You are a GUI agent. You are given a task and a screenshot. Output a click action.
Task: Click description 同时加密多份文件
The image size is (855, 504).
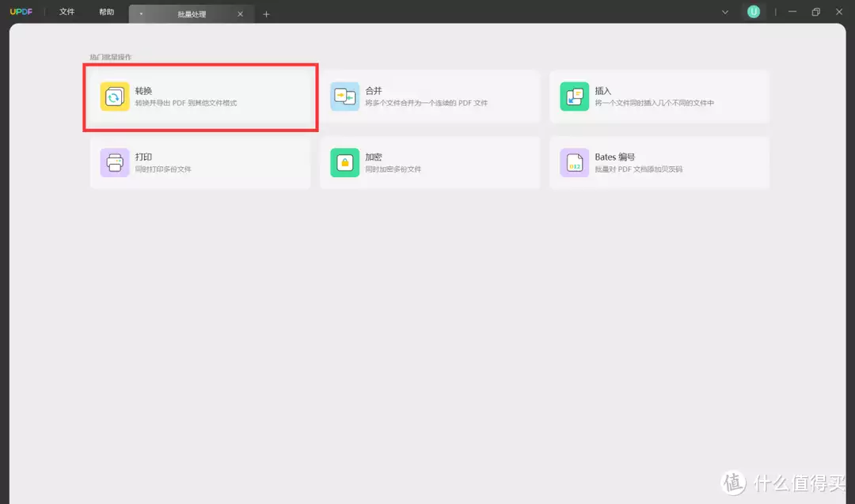tap(393, 169)
